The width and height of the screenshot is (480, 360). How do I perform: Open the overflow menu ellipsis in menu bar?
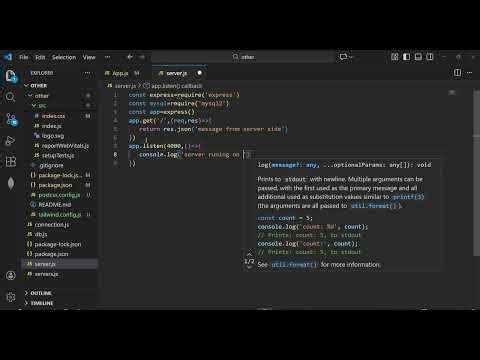(108, 57)
